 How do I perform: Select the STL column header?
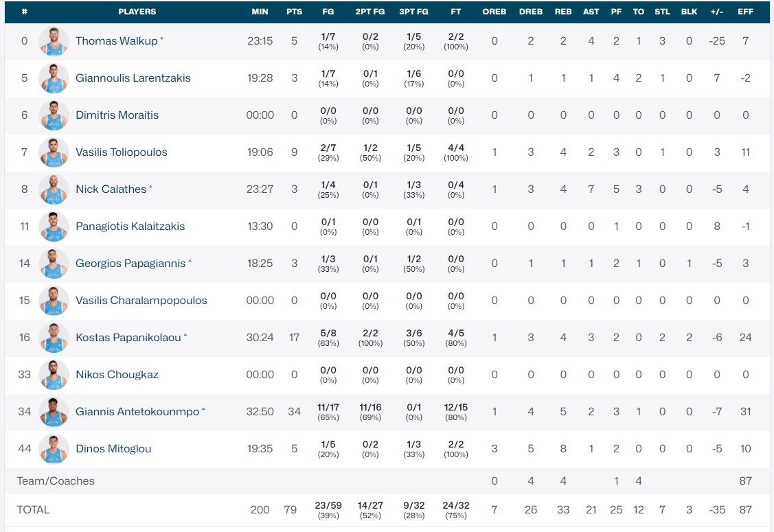[x=662, y=12]
